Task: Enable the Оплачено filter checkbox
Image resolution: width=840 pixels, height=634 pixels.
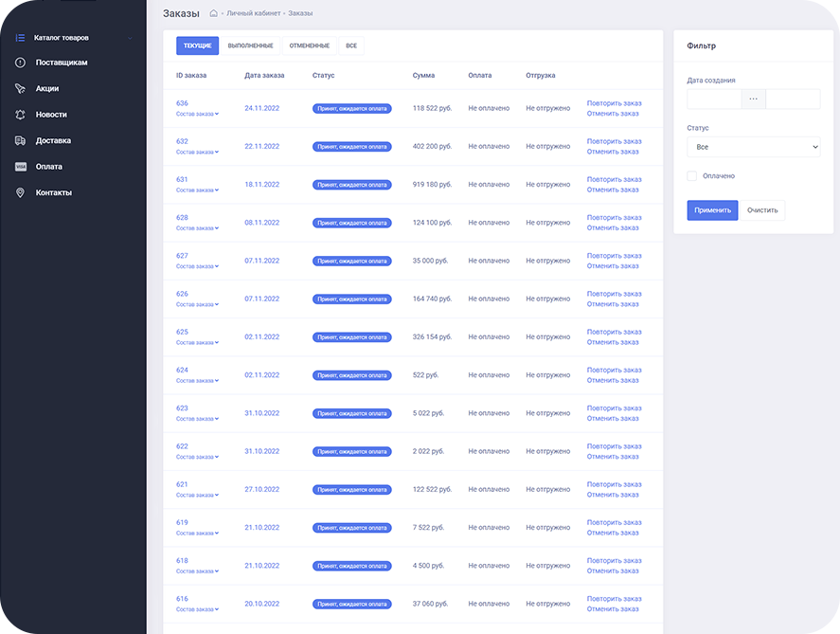Action: tap(691, 176)
